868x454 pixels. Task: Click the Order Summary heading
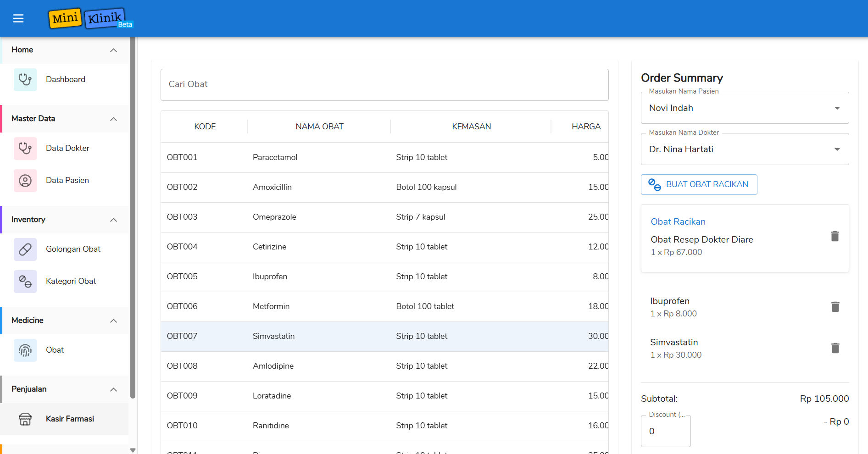(682, 78)
